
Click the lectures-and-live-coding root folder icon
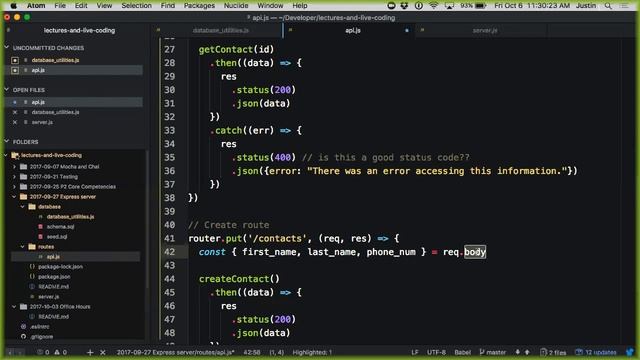(x=15, y=155)
